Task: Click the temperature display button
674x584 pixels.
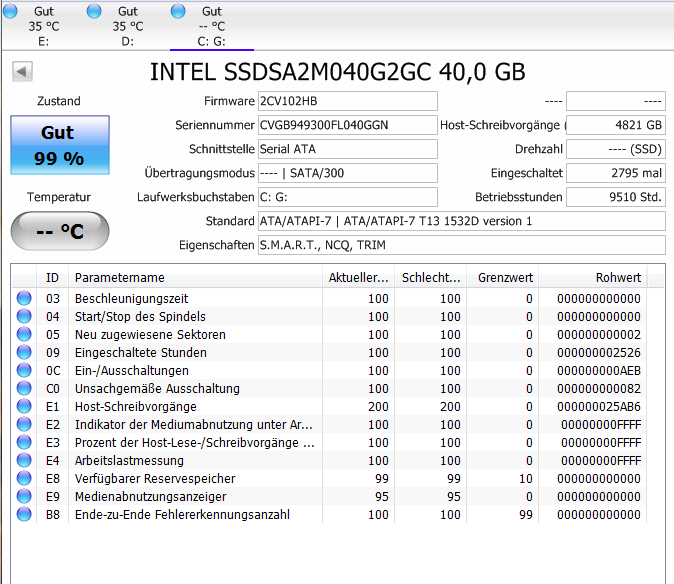Action: tap(60, 231)
